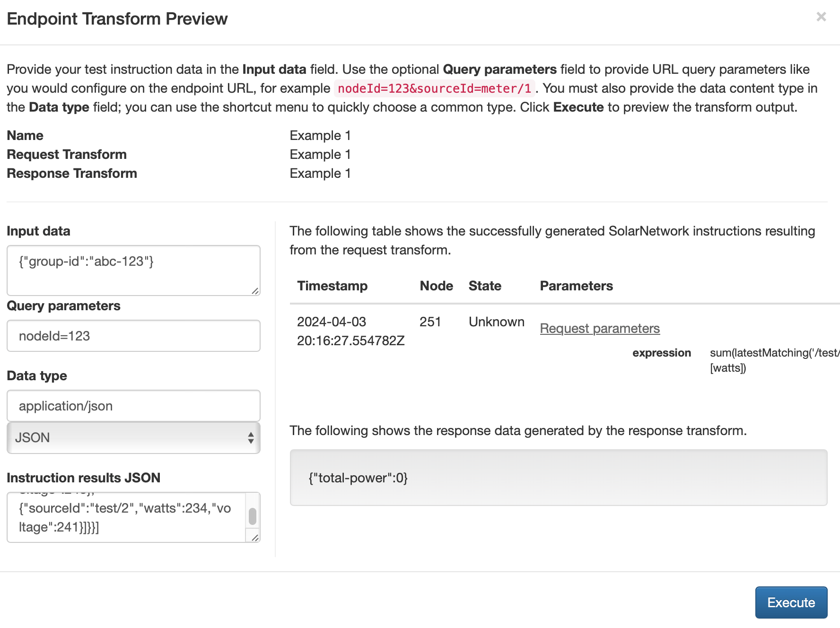This screenshot has height=628, width=840.
Task: Click the Name label
Action: tap(25, 135)
